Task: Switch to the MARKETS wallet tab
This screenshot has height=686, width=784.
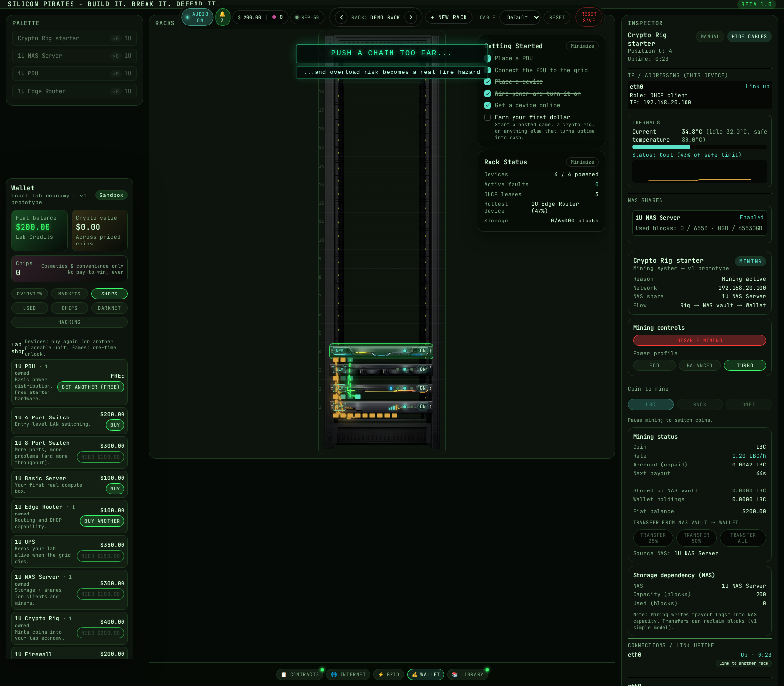Action: [69, 294]
